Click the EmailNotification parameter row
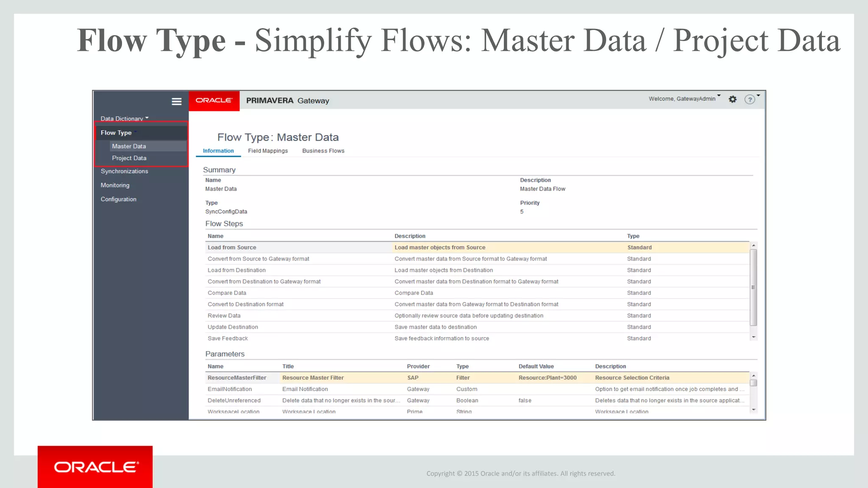This screenshot has height=488, width=868. 477,389
